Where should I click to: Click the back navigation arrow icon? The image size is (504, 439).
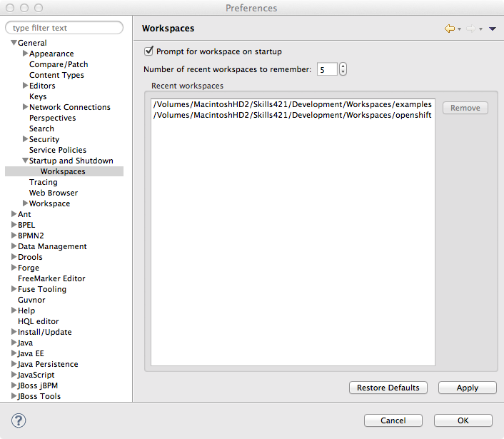(449, 29)
